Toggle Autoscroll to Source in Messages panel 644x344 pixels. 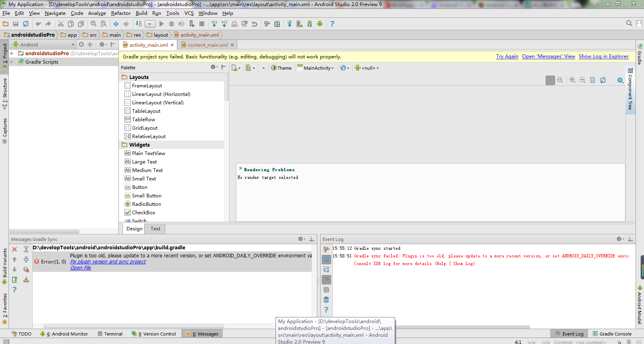pyautogui.click(x=26, y=280)
